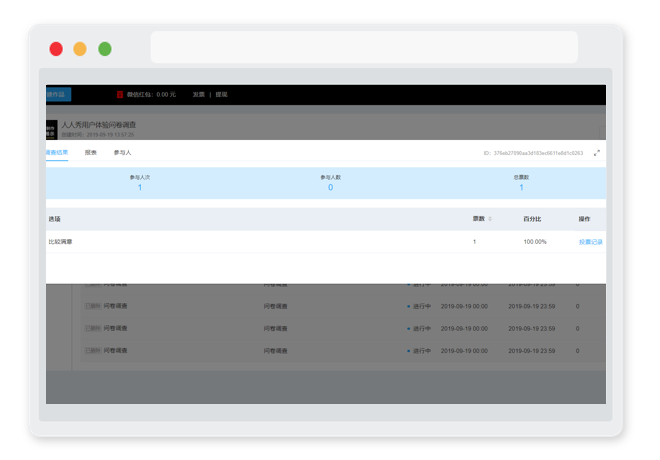Click the 提现 link in top bar

point(221,94)
